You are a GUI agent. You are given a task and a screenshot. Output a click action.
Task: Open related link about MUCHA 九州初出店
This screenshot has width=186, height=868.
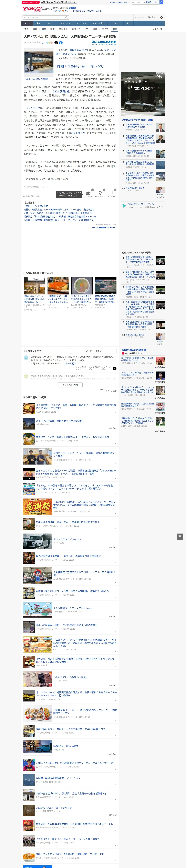(x=57, y=213)
